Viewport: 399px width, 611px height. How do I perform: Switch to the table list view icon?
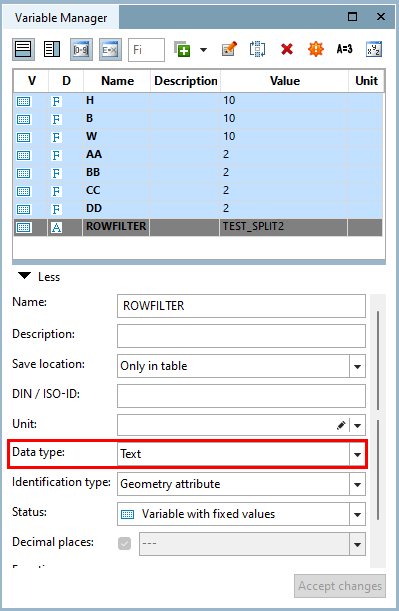point(23,49)
